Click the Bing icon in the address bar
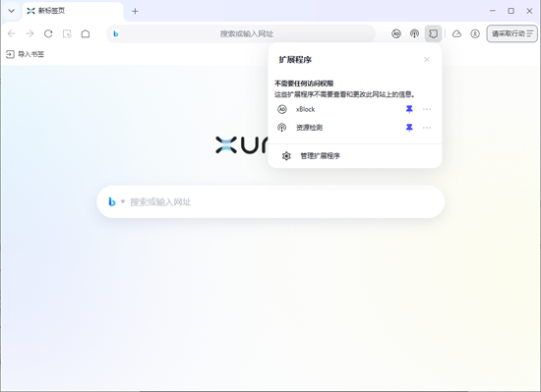Screen dimensions: 541x392 [x=116, y=33]
